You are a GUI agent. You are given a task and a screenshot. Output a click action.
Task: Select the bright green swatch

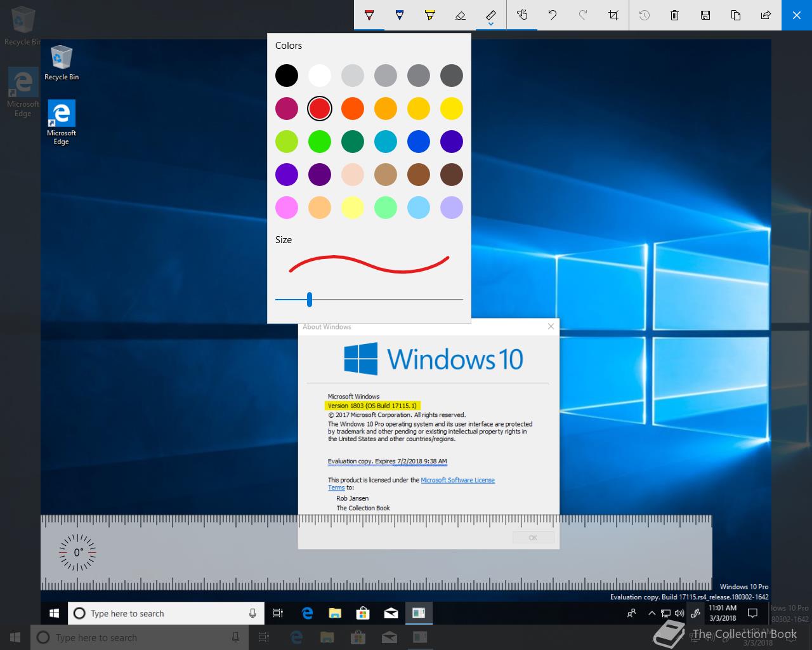[320, 142]
